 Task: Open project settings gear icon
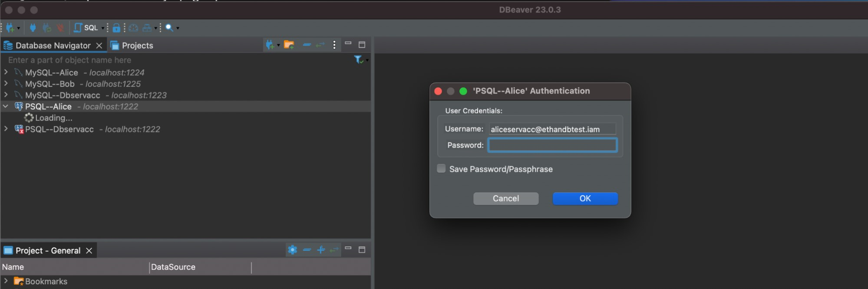pos(292,250)
